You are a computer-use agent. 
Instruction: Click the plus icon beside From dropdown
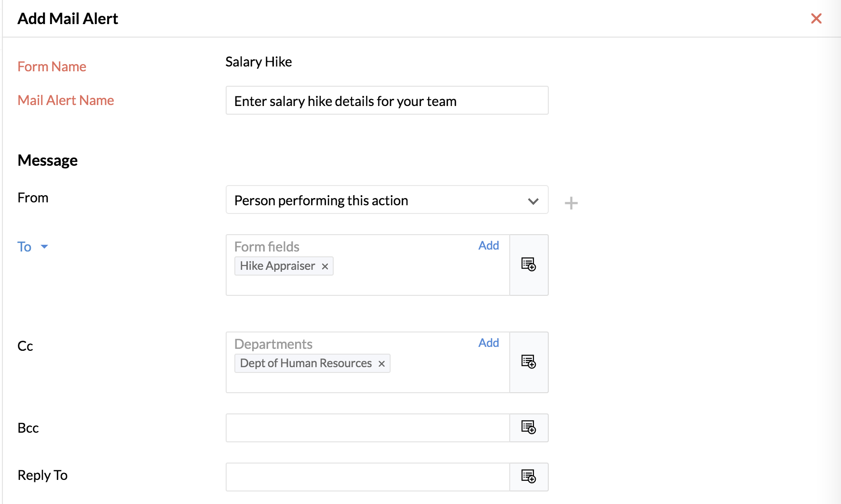(571, 203)
